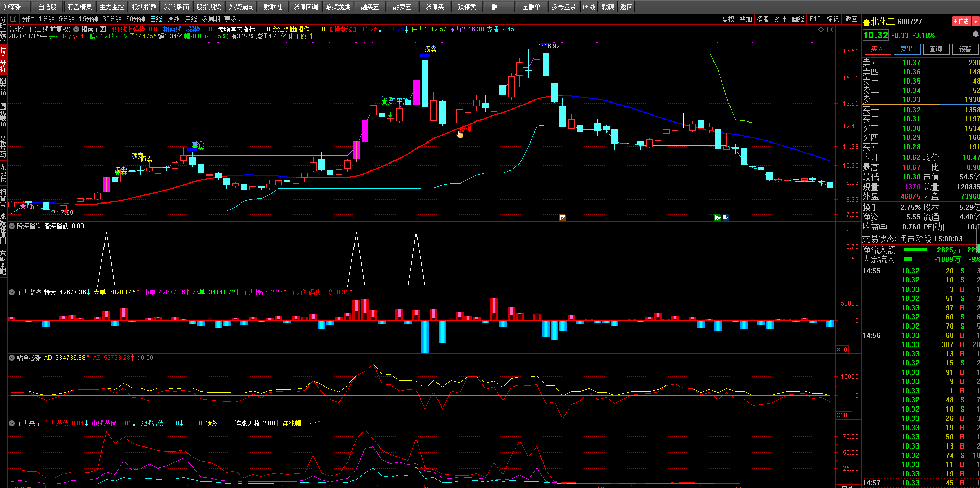Click the 跌 badge on chart bottom
The height and width of the screenshot is (488, 980).
[718, 218]
